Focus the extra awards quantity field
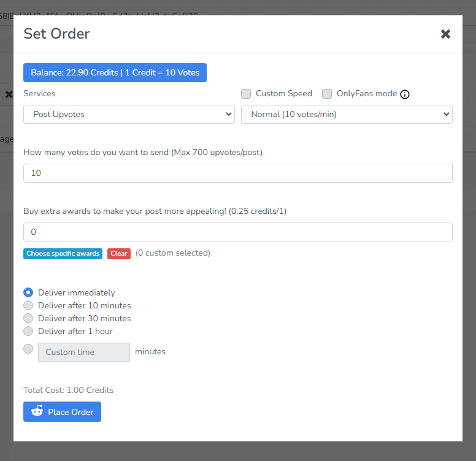This screenshot has height=461, width=476. pos(238,232)
